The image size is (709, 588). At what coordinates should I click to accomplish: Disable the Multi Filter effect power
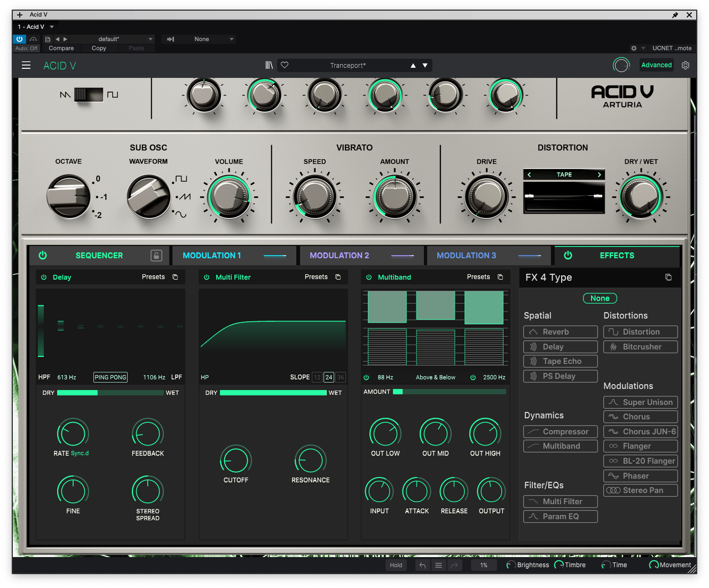[207, 277]
